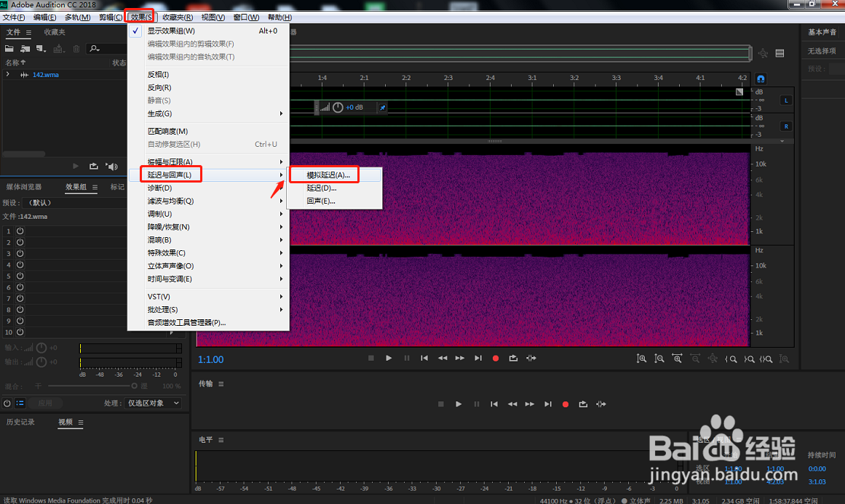Image resolution: width=845 pixels, height=504 pixels.
Task: Click stop in the Transport panel
Action: pyautogui.click(x=441, y=404)
